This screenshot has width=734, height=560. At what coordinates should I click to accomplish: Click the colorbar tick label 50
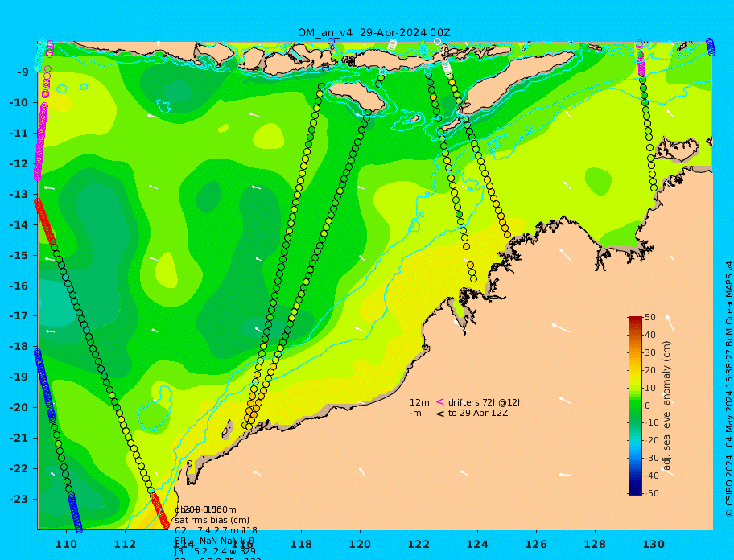(650, 317)
